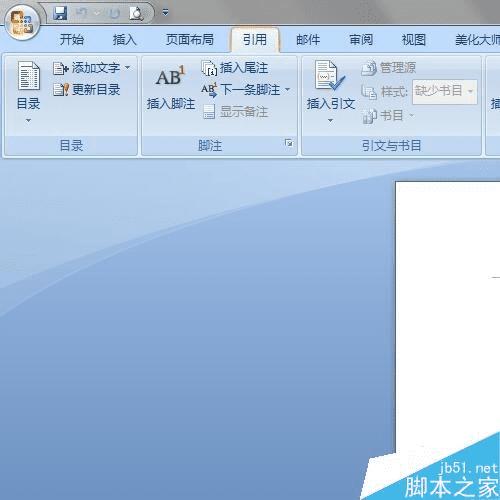Expand the 插入引文 dropdown arrow
The image size is (500, 500).
click(330, 120)
